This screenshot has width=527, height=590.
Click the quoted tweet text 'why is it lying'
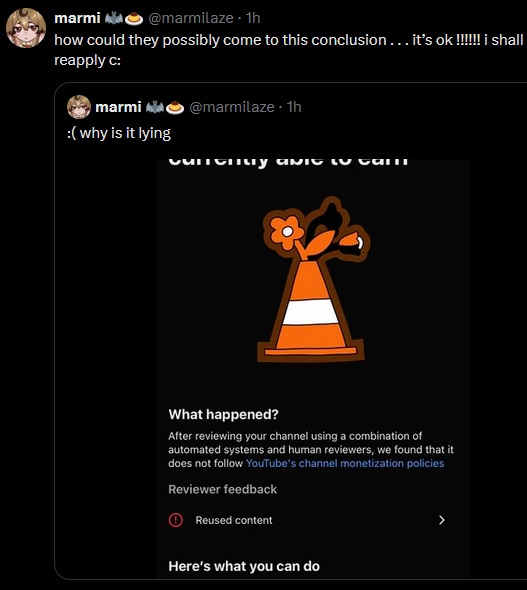(125, 133)
